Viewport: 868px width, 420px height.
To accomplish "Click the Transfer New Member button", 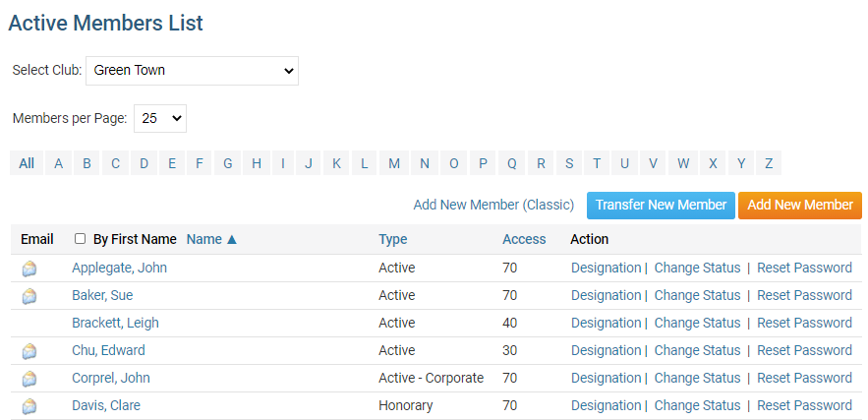I will tap(661, 205).
